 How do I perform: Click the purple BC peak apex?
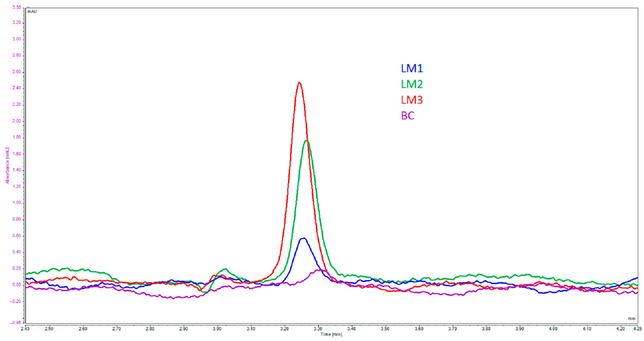pos(320,270)
